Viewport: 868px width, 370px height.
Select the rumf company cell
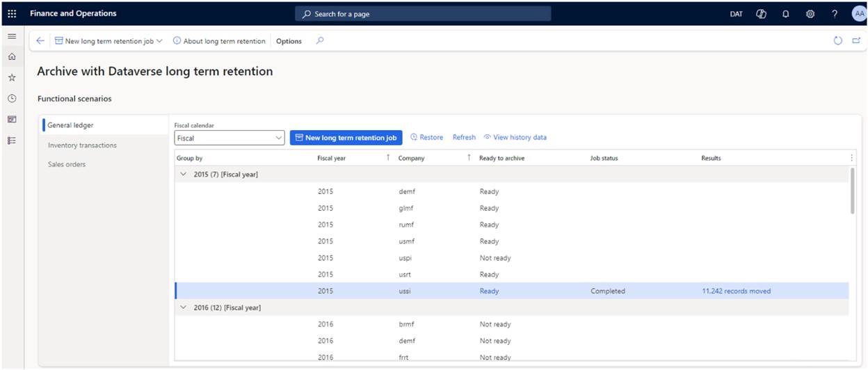point(405,225)
